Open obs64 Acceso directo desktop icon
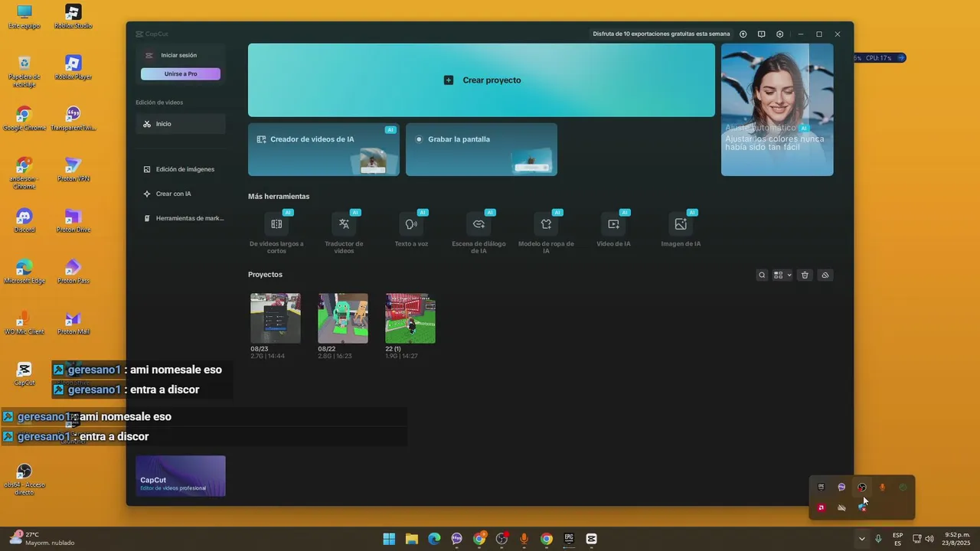 point(24,479)
